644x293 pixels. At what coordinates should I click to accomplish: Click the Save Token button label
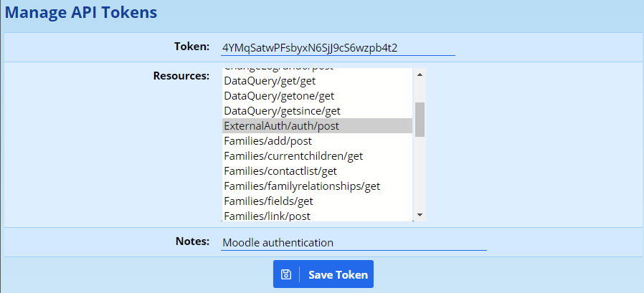click(338, 274)
